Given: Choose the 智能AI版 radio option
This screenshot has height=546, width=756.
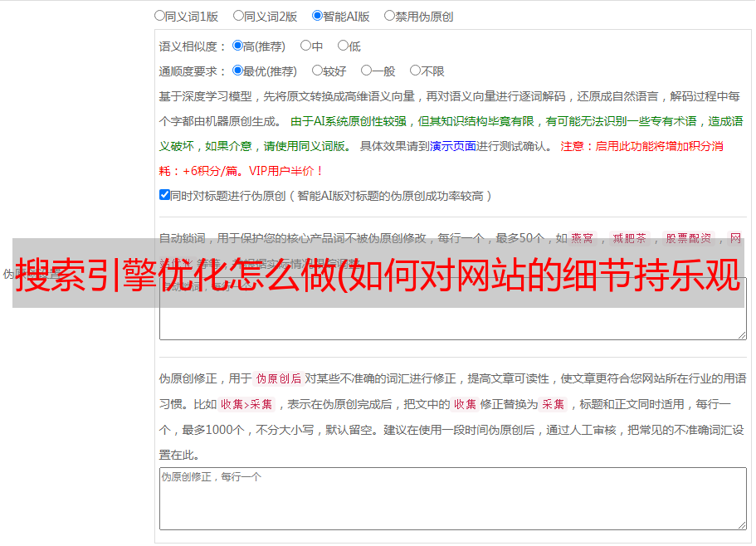Looking at the screenshot, I should pyautogui.click(x=317, y=16).
